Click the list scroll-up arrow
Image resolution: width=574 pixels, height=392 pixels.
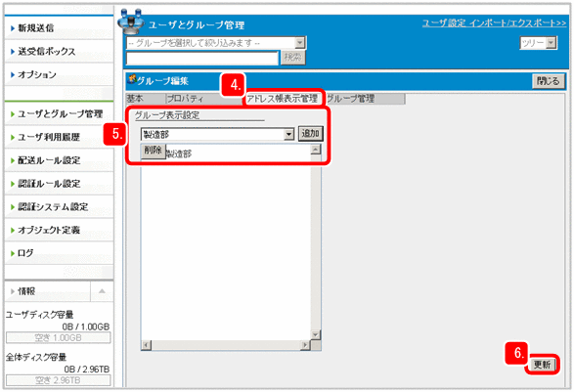[x=316, y=150]
